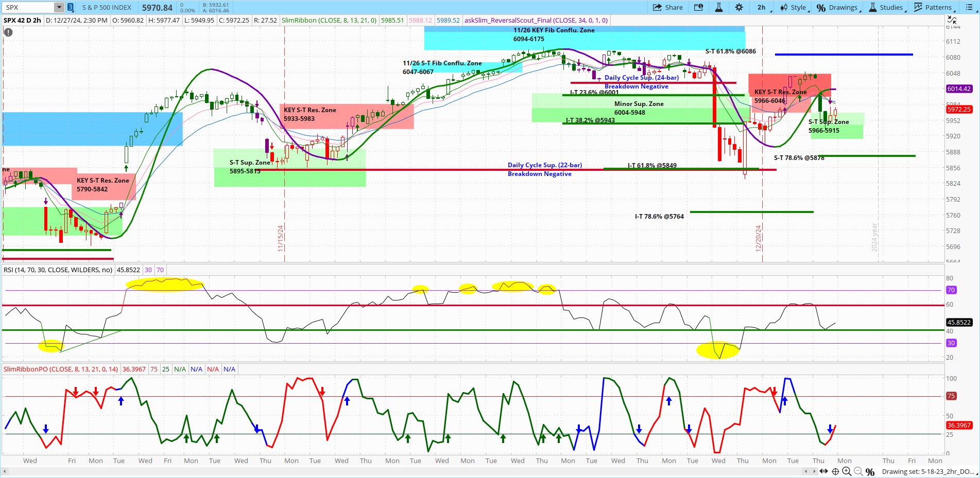Click the chart notes flag icon
The width and height of the screenshot is (980, 478).
click(698, 7)
